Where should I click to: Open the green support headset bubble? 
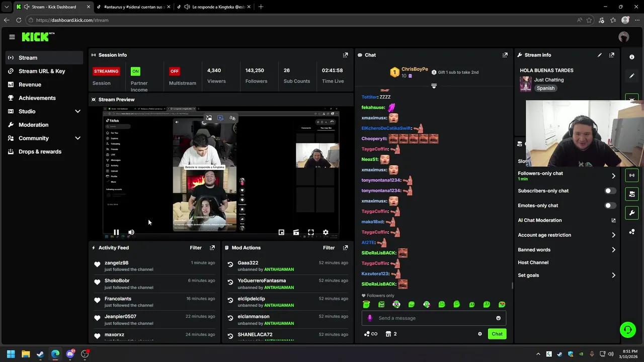tap(627, 330)
